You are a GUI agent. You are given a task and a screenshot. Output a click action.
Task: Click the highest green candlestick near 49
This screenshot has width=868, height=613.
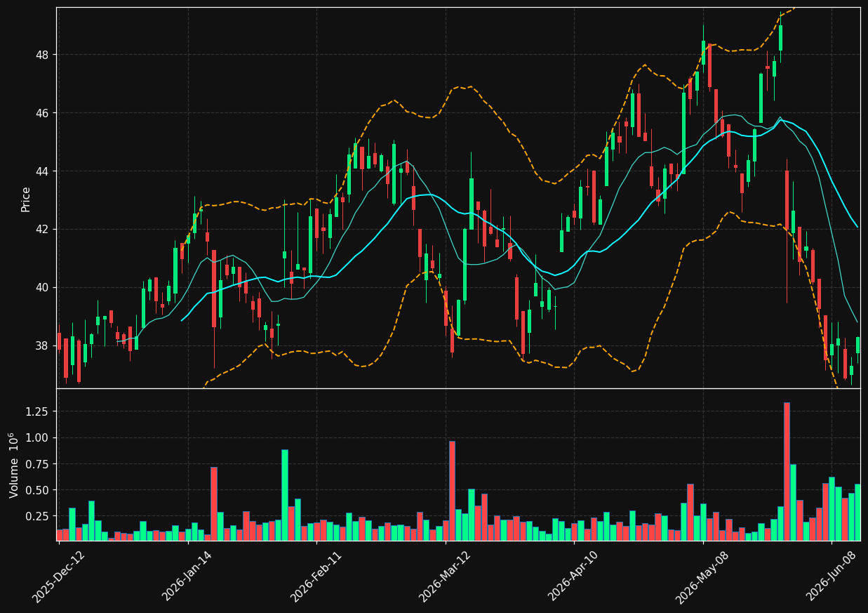click(x=780, y=38)
